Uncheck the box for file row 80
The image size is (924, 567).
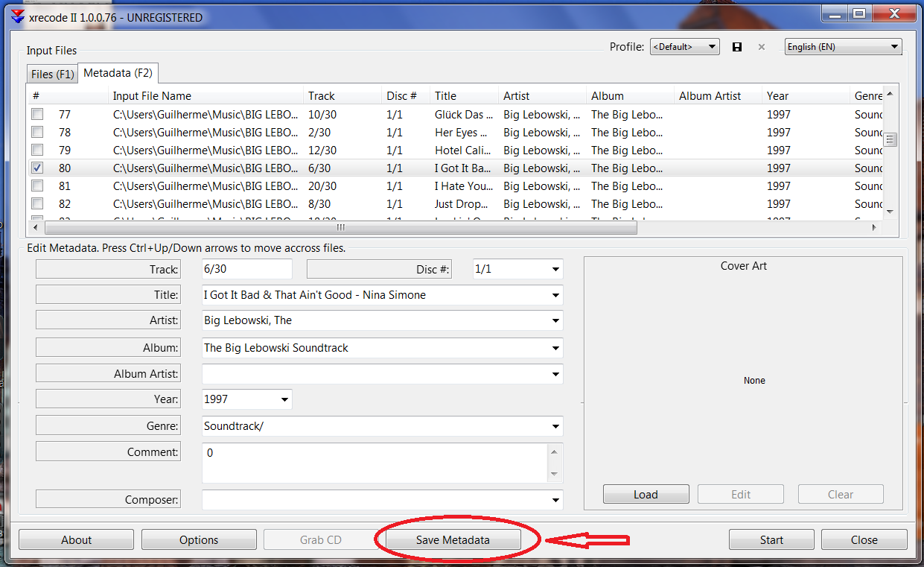(x=37, y=168)
